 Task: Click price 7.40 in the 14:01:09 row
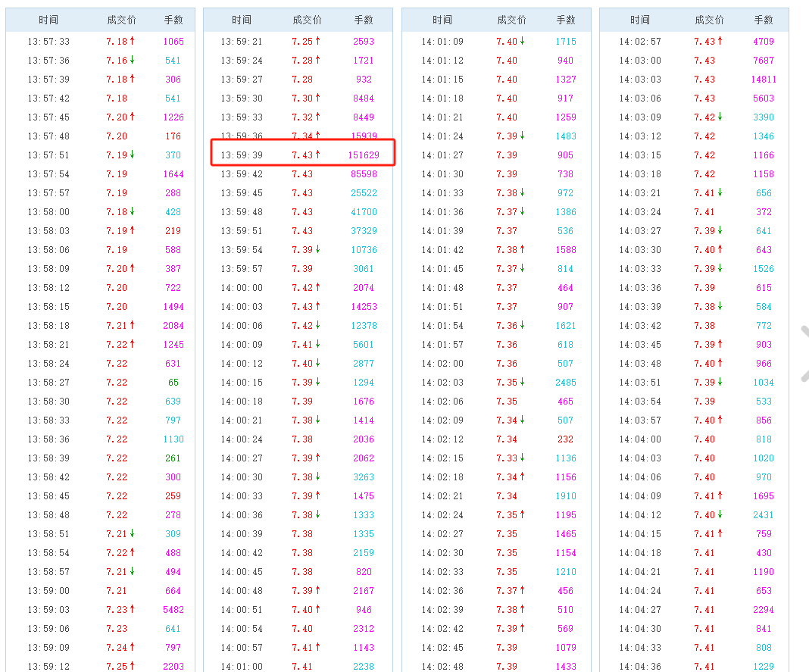pyautogui.click(x=507, y=42)
